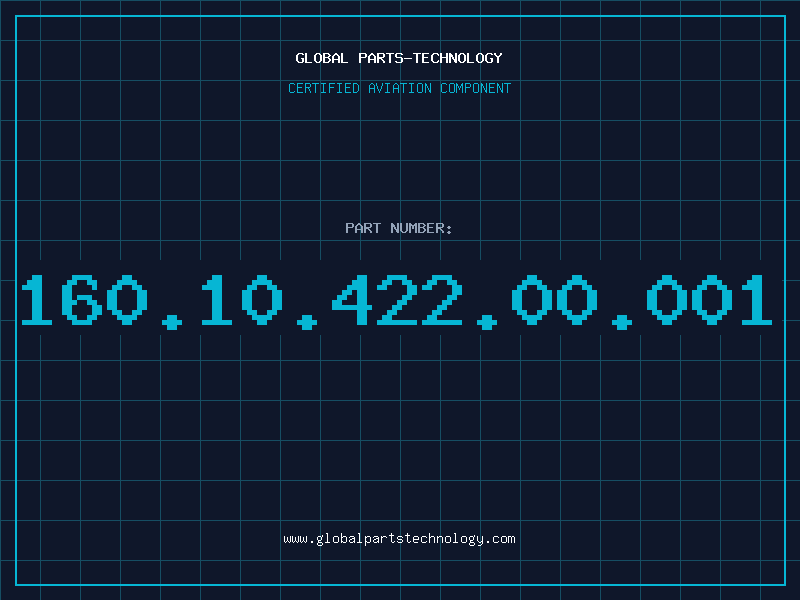
Task: Select the CERTIFIED AVIATION COMPONENT subtitle
Action: [x=399, y=88]
